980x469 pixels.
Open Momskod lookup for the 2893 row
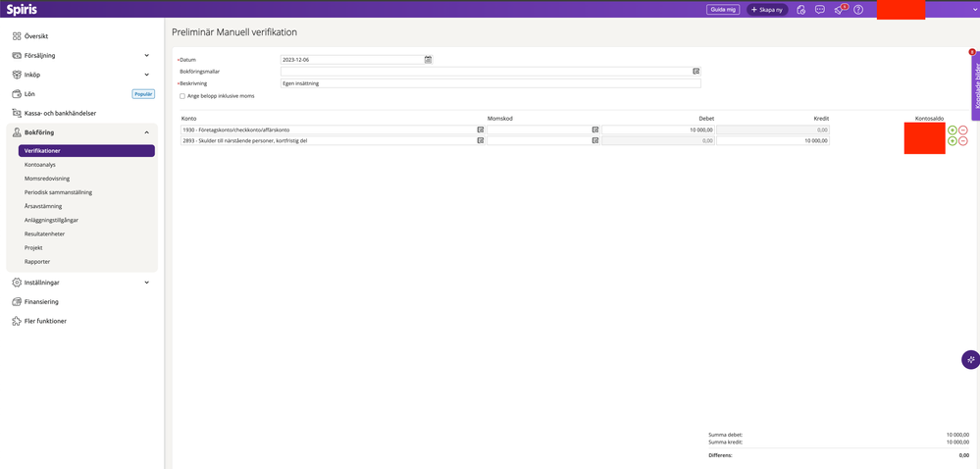(x=595, y=141)
